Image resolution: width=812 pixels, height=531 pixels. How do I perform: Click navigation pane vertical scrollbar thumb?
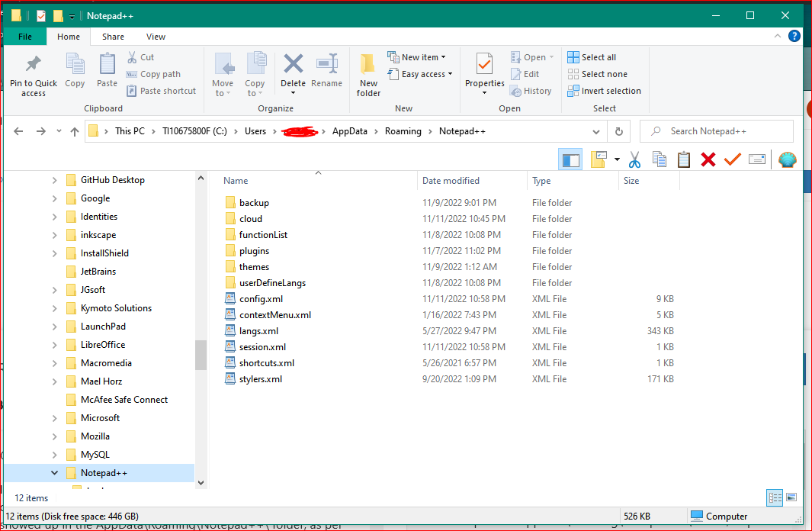(201, 355)
